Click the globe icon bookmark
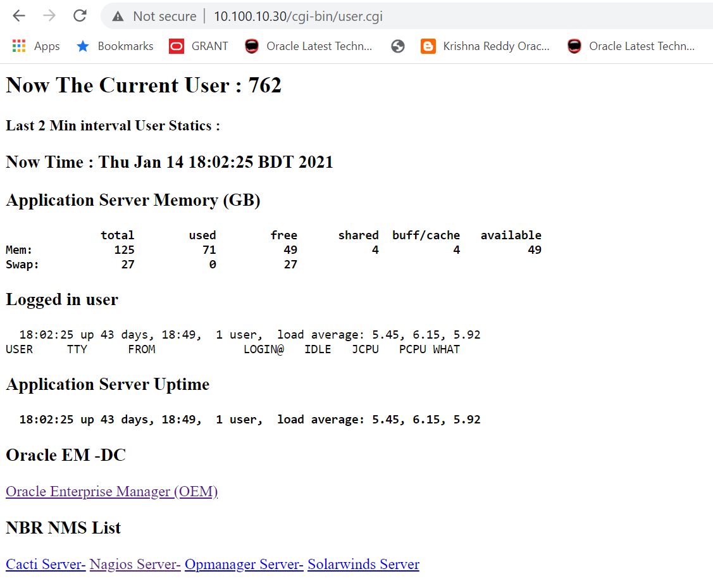The image size is (713, 588). tap(398, 46)
